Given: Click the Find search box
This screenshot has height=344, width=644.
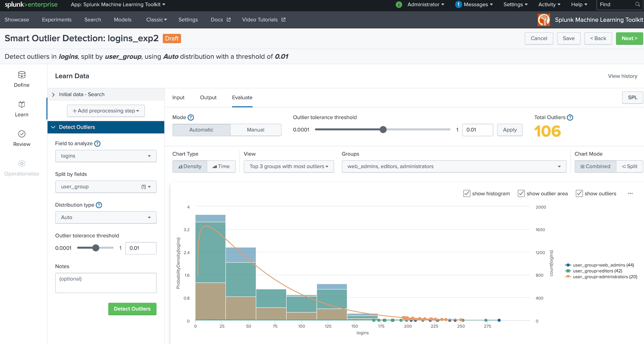Looking at the screenshot, I should point(619,5).
